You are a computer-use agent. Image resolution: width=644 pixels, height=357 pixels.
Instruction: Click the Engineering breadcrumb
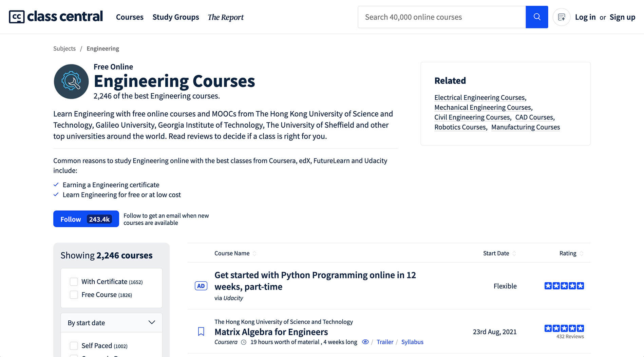[x=103, y=49]
